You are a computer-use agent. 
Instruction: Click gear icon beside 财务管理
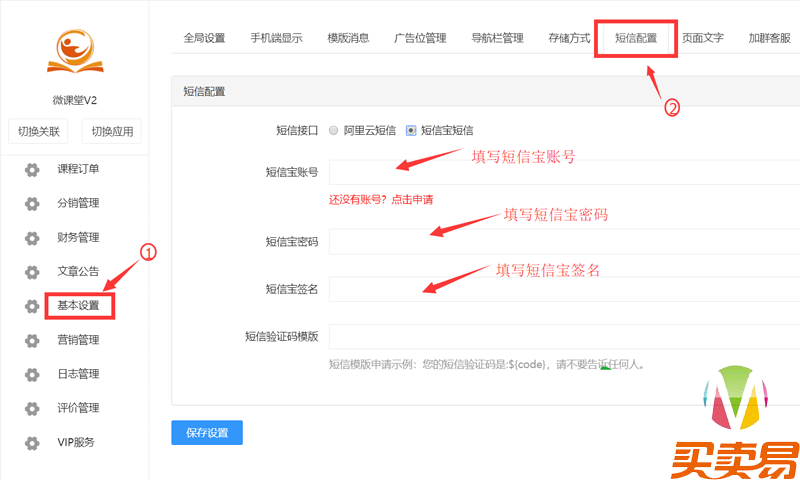tap(32, 238)
